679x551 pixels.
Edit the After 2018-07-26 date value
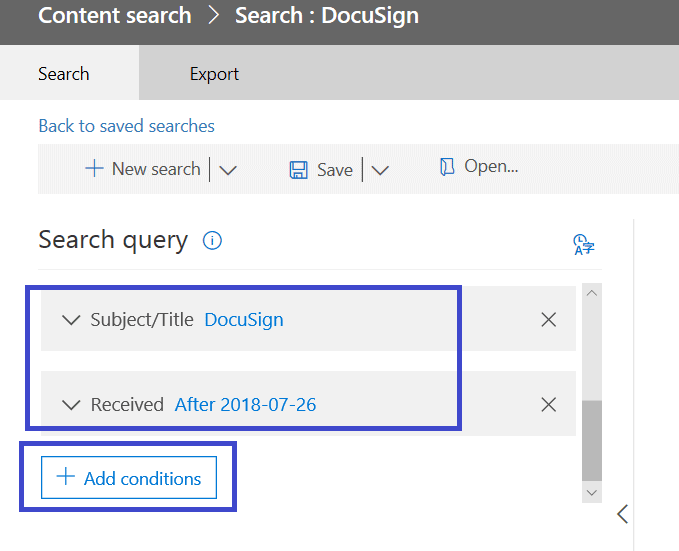246,405
